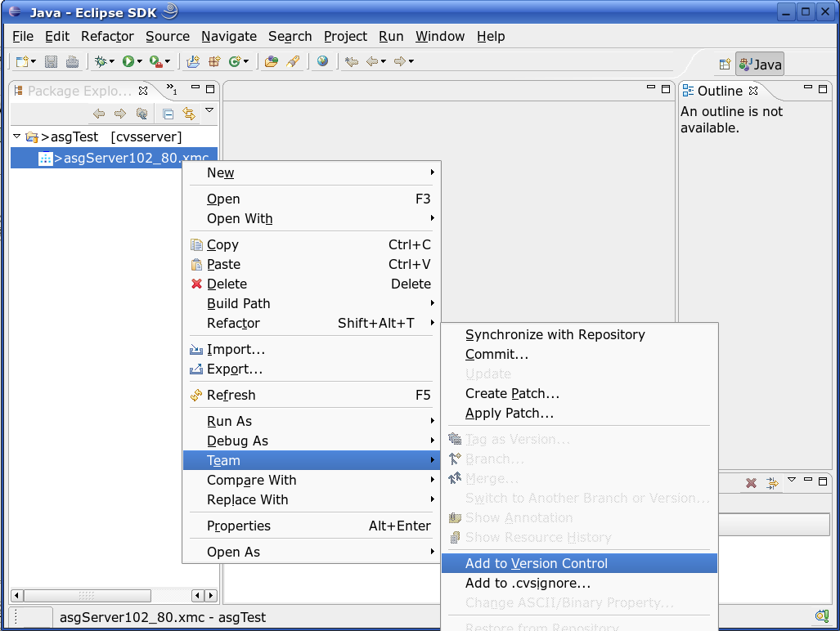Minimize the Package Explorer view
Image resolution: width=840 pixels, height=631 pixels.
[195, 87]
